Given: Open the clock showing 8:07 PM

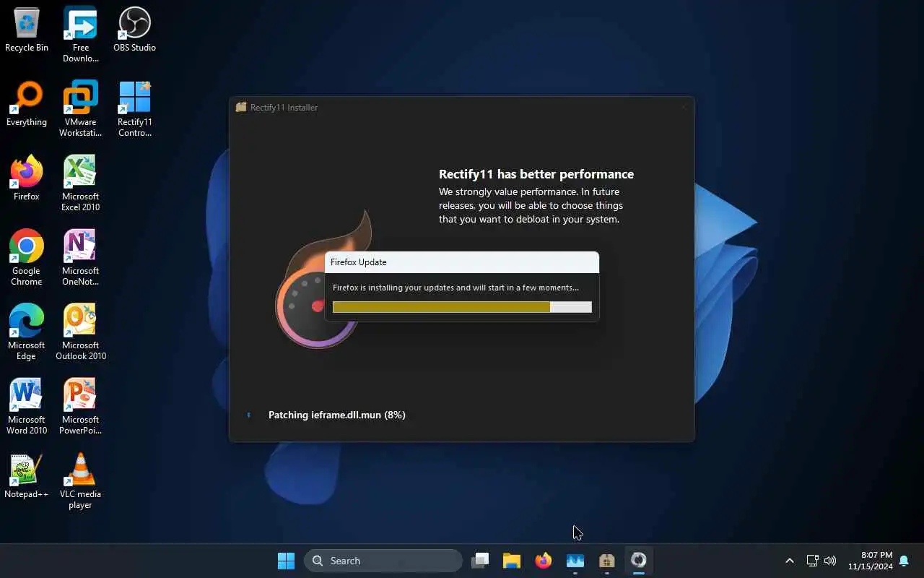Looking at the screenshot, I should [x=871, y=561].
